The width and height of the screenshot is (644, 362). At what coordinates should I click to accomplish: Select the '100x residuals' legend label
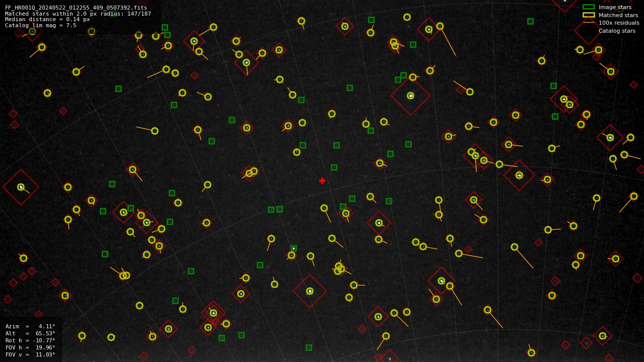pos(619,23)
